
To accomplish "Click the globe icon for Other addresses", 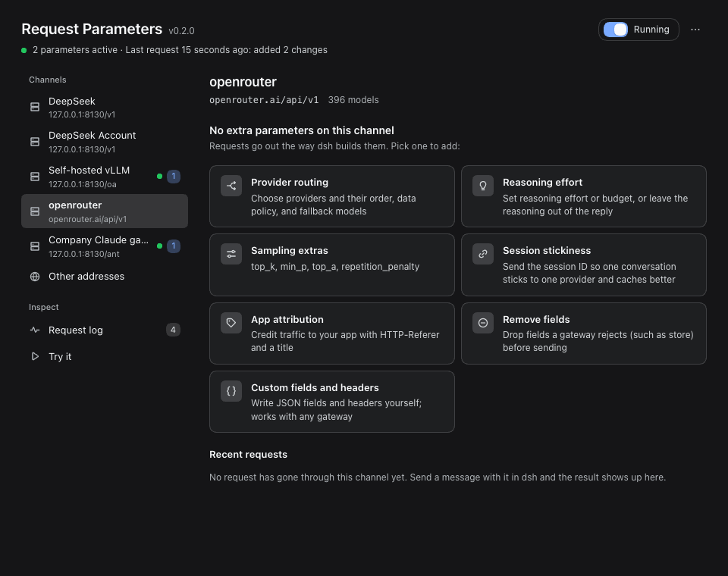I will coord(35,277).
